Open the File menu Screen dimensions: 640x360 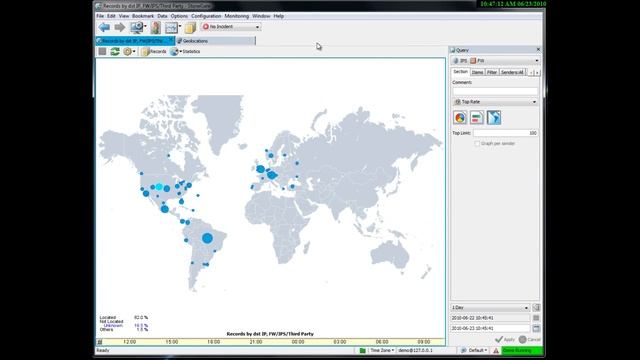pyautogui.click(x=100, y=16)
